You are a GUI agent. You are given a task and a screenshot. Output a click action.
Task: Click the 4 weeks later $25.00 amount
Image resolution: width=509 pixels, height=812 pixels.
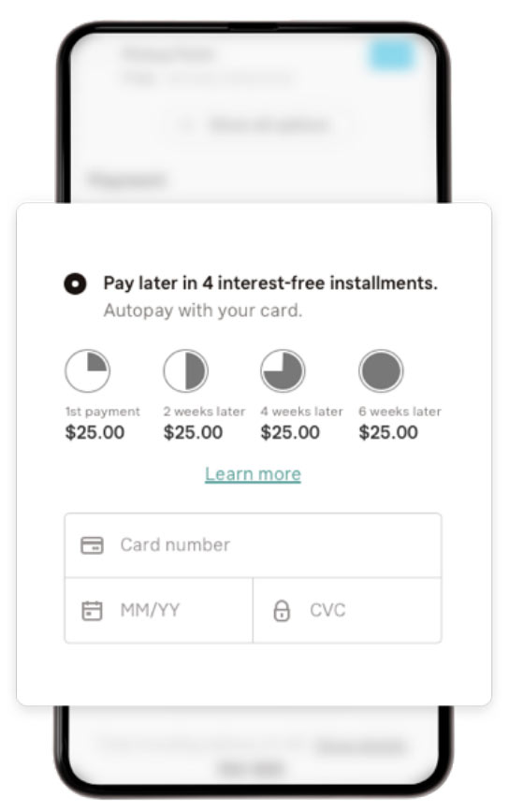coord(290,432)
